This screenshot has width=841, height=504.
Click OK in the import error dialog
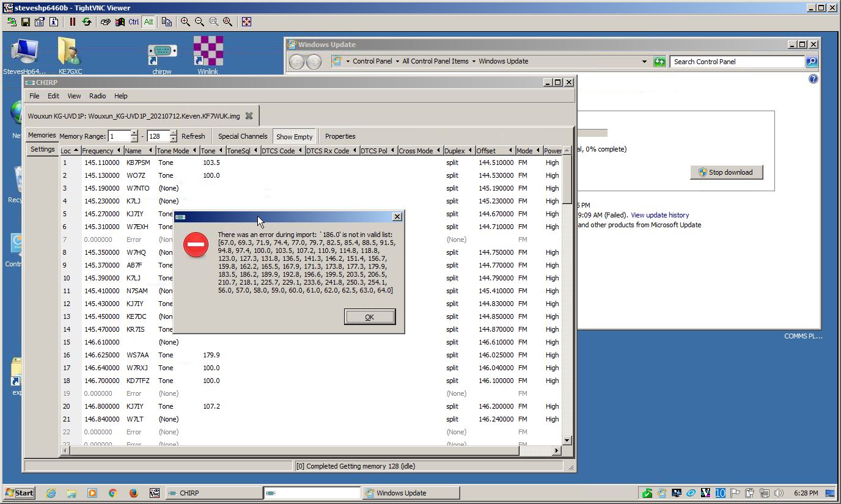[x=369, y=316]
